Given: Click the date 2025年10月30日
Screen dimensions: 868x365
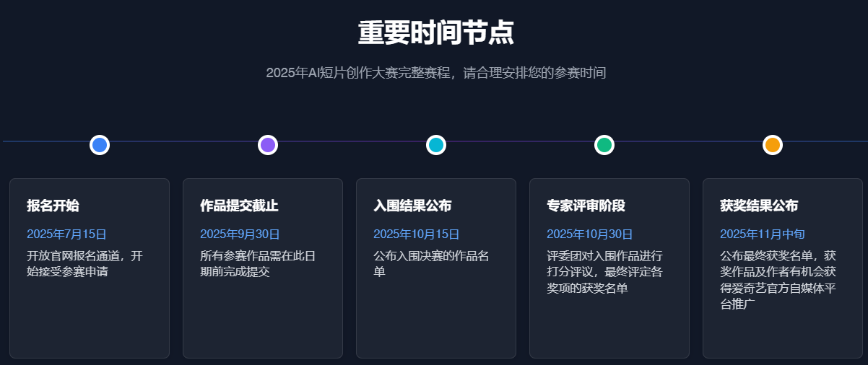Looking at the screenshot, I should pyautogui.click(x=590, y=234).
